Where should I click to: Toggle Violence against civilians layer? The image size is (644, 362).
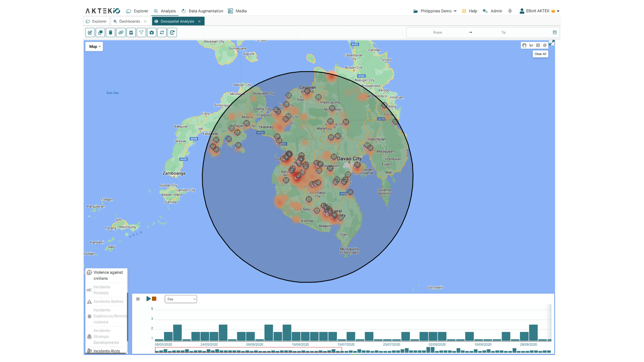[108, 275]
